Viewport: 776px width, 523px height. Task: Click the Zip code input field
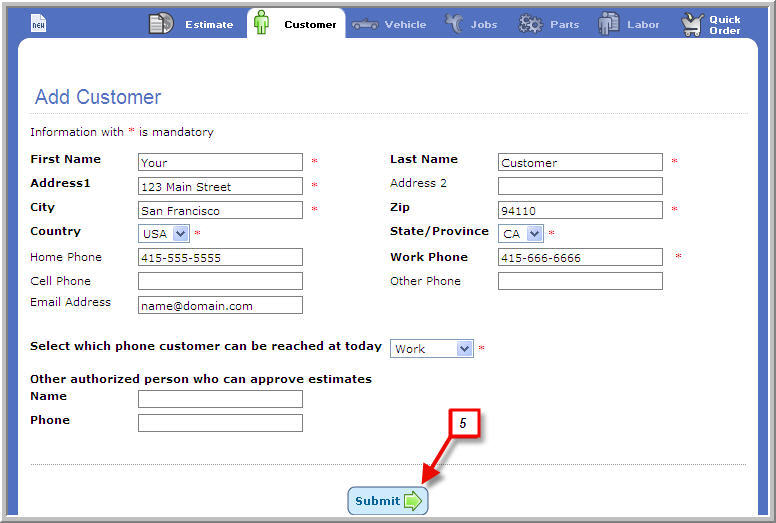pos(580,210)
